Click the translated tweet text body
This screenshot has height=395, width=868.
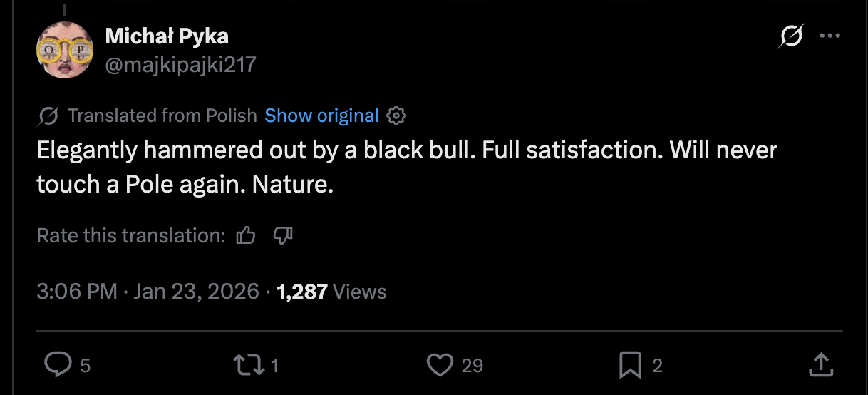pyautogui.click(x=407, y=168)
